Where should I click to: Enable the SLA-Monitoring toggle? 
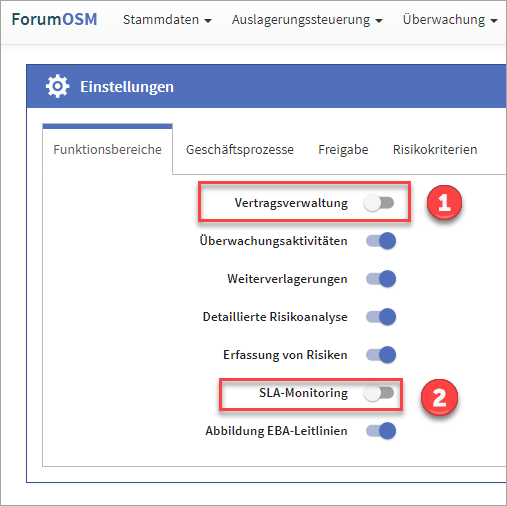coord(379,393)
